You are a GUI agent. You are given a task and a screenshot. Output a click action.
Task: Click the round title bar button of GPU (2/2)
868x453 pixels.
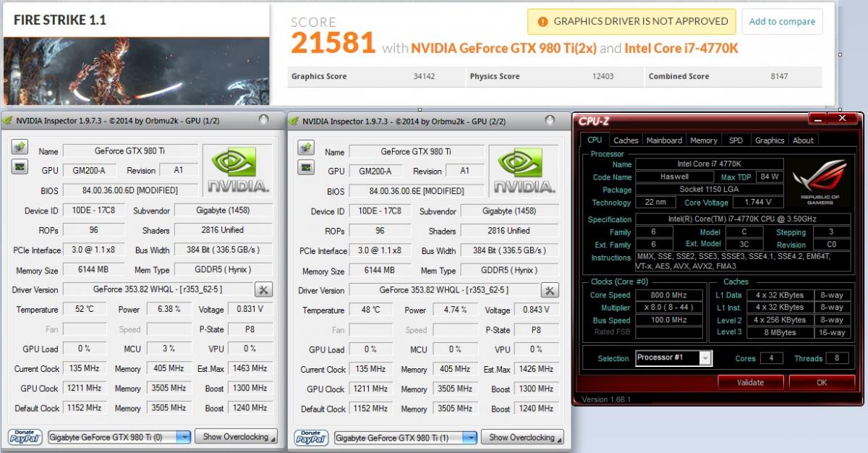click(x=550, y=119)
